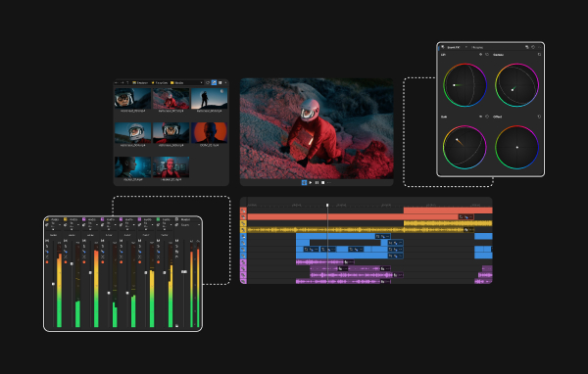
Task: Refresh the media browser folder
Action: click(x=208, y=83)
